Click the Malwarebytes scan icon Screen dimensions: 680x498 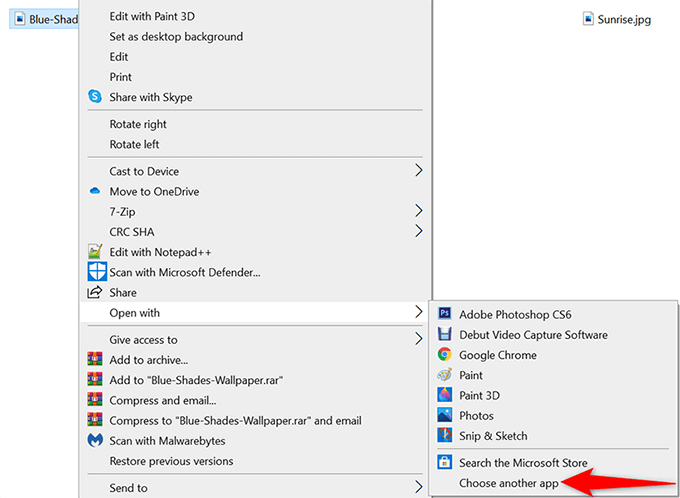pos(95,441)
